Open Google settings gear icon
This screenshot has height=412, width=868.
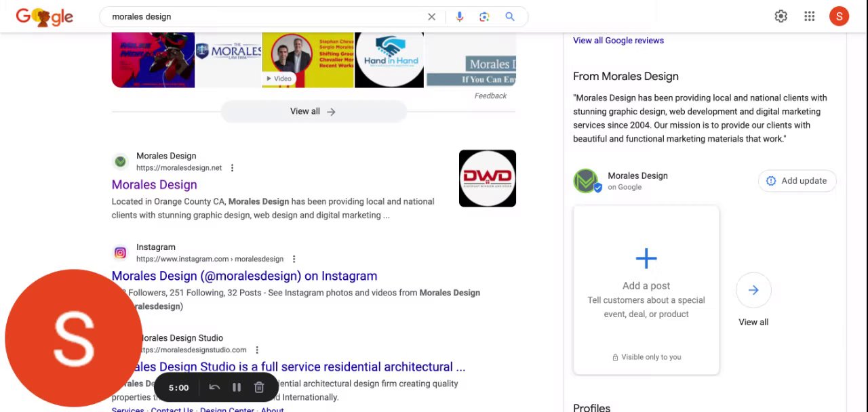pyautogui.click(x=781, y=16)
